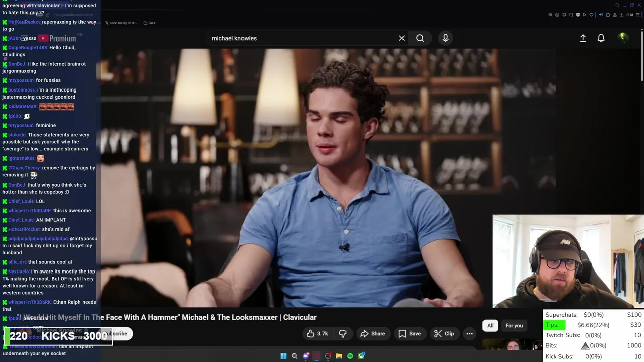This screenshot has width=644, height=362.
Task: Click chat username OogieBoogie1488
Action: coord(28,48)
